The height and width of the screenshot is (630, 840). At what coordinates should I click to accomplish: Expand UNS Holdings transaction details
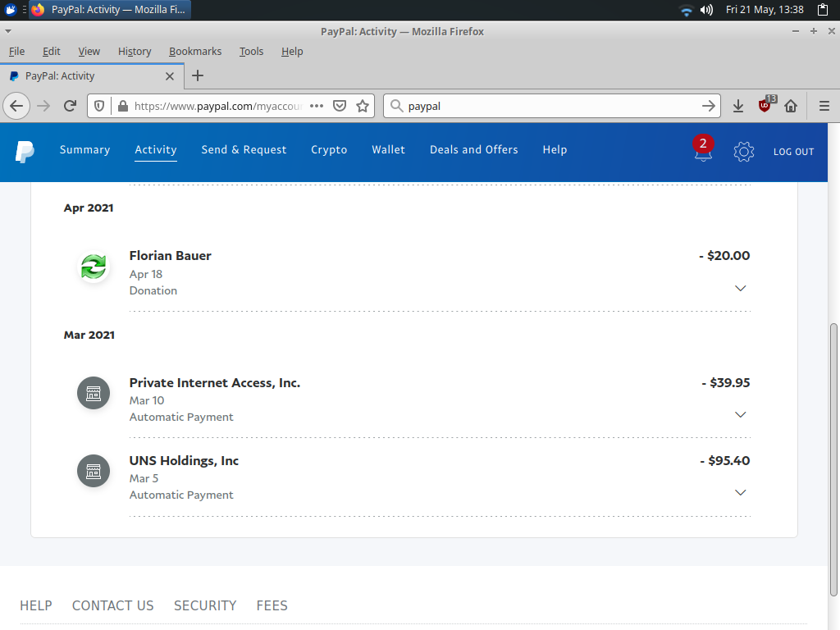tap(741, 492)
